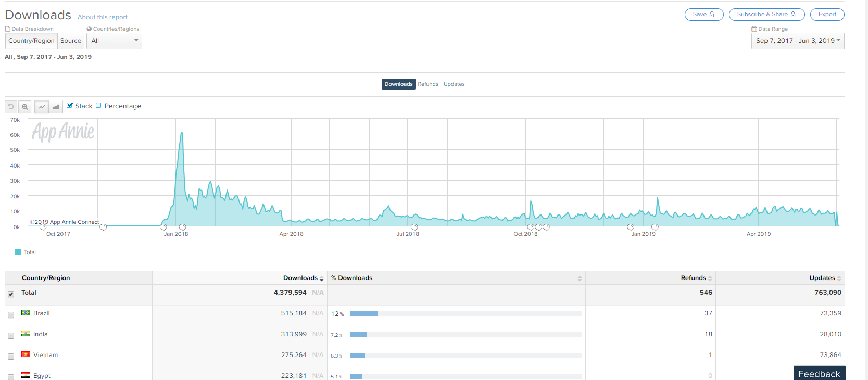Open the Date Range dropdown

797,41
